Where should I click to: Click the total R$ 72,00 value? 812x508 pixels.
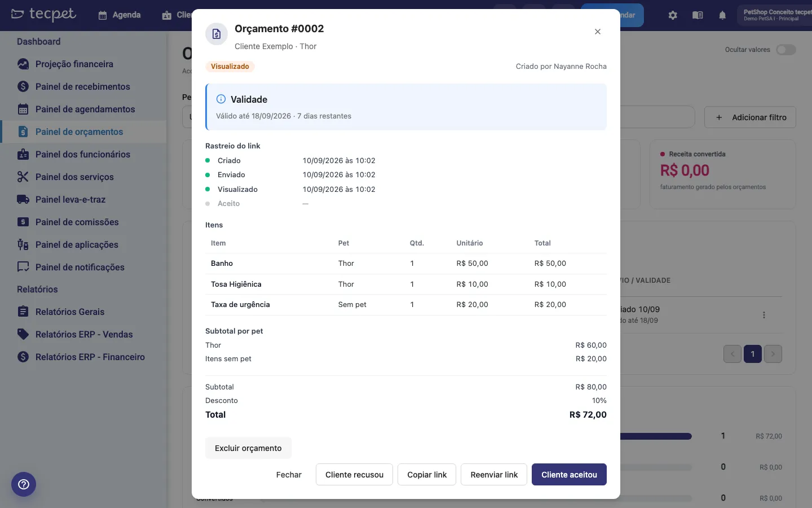[x=588, y=415]
